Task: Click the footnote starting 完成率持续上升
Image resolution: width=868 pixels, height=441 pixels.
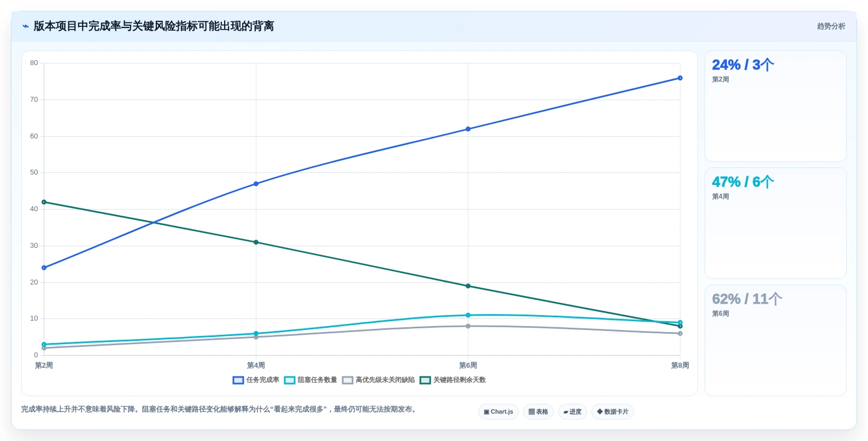Action: (220, 409)
